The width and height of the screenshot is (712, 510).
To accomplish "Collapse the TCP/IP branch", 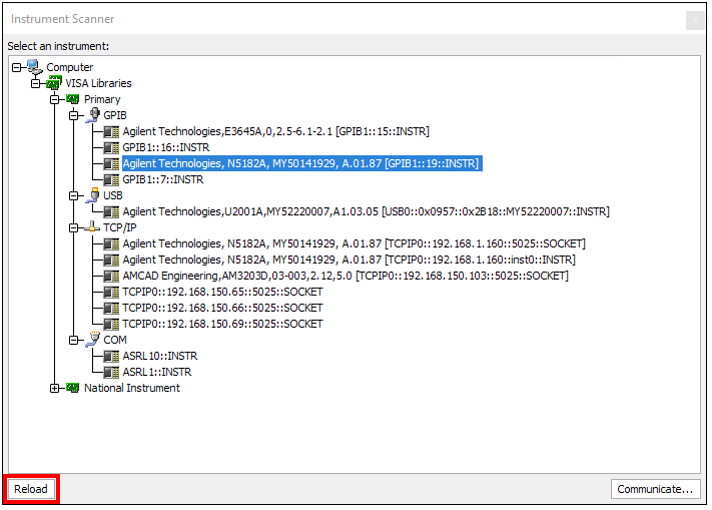I will 74,228.
